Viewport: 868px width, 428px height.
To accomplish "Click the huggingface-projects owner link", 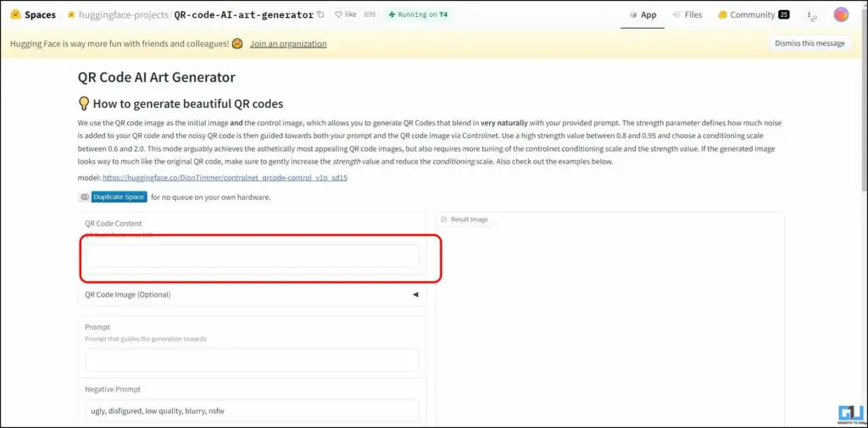I will (x=124, y=15).
